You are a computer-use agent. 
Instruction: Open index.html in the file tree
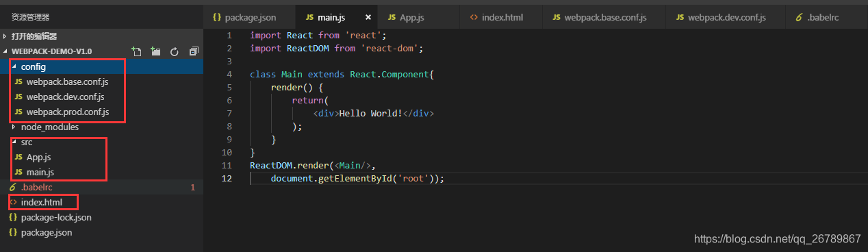[x=101, y=202]
